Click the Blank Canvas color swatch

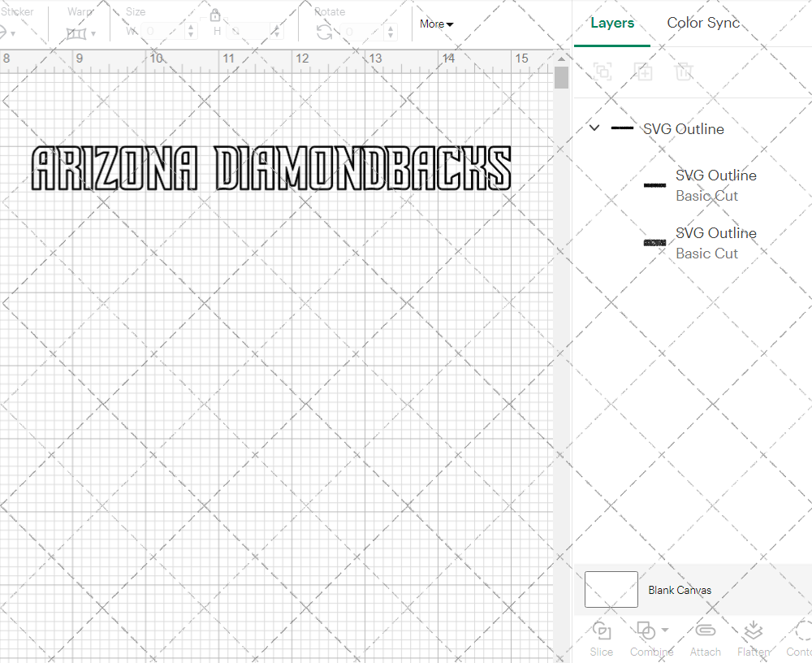(x=611, y=590)
